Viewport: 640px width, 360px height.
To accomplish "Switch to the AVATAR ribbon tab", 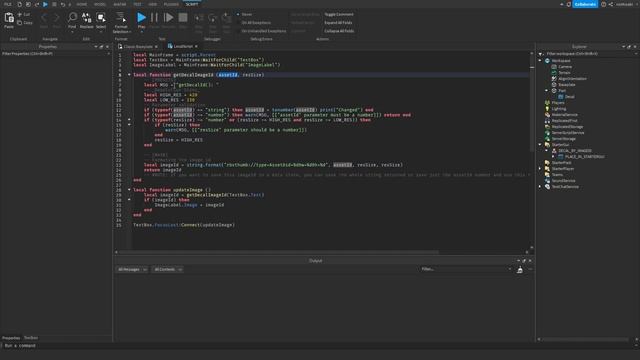I will pyautogui.click(x=120, y=4).
